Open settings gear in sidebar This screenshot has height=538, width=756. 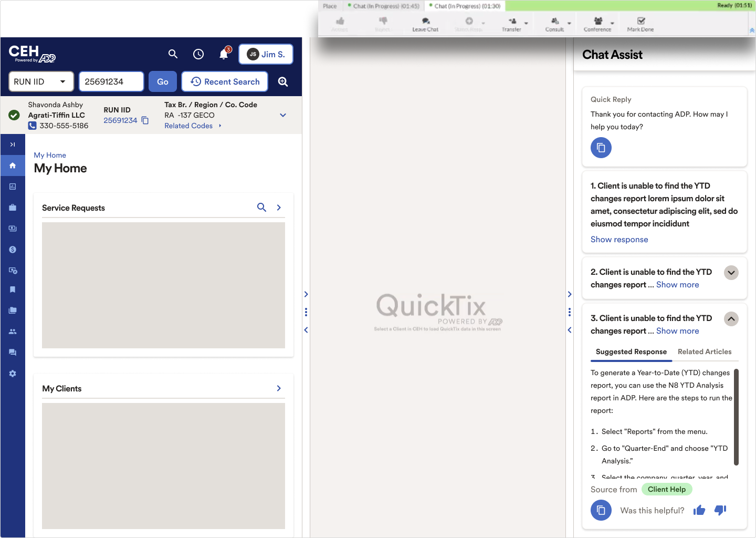(x=13, y=374)
